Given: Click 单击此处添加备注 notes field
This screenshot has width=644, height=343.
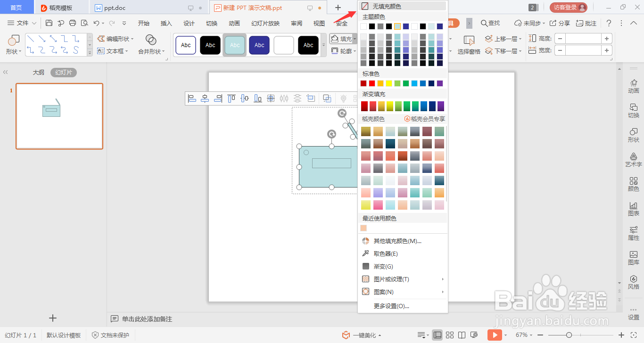Looking at the screenshot, I should 147,319.
